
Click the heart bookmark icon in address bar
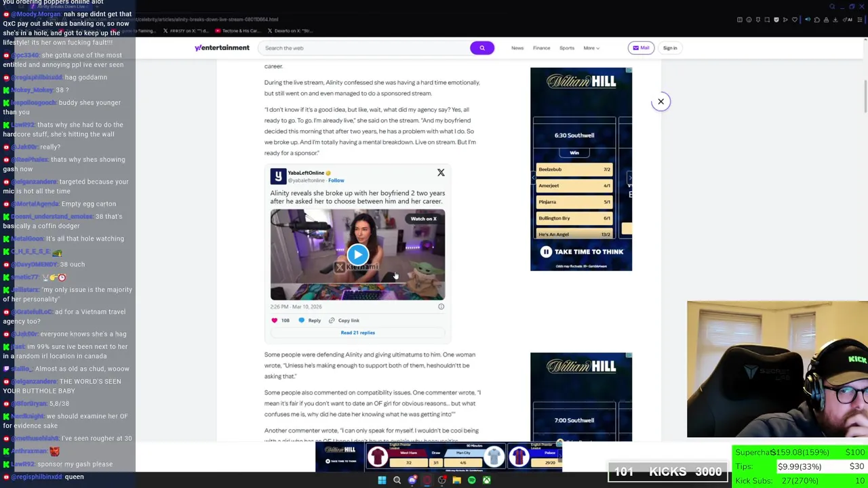(x=795, y=20)
